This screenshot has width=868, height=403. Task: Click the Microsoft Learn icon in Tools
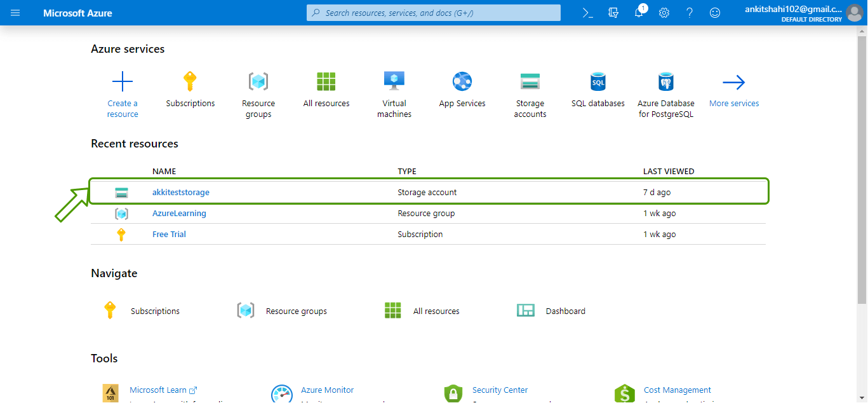tap(110, 393)
